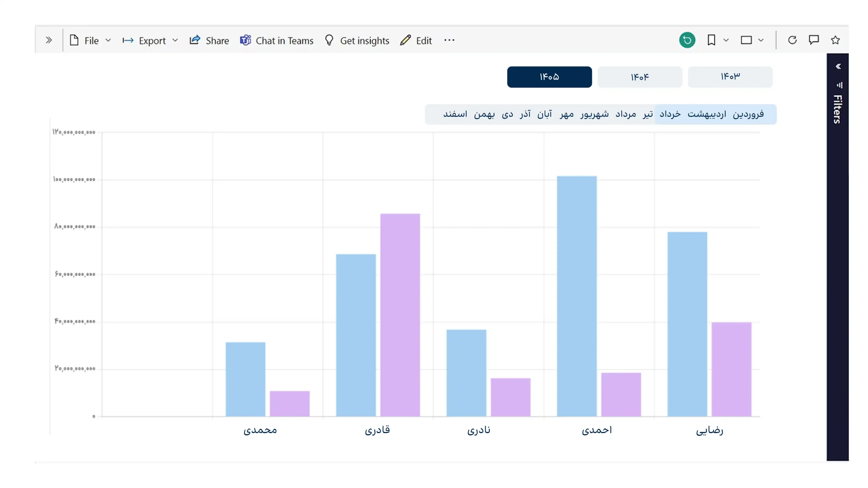Click Get insights
Screen dimensions: 868x488
tap(357, 40)
